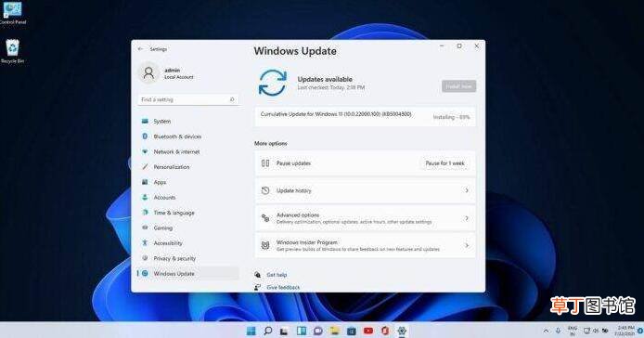Open the Start menu on taskbar
Viewport: 644px width, 338px height.
click(251, 331)
